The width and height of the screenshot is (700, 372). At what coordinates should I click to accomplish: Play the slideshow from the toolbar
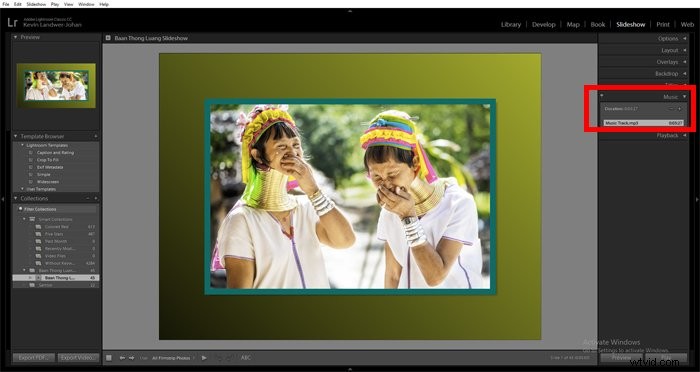pyautogui.click(x=204, y=358)
